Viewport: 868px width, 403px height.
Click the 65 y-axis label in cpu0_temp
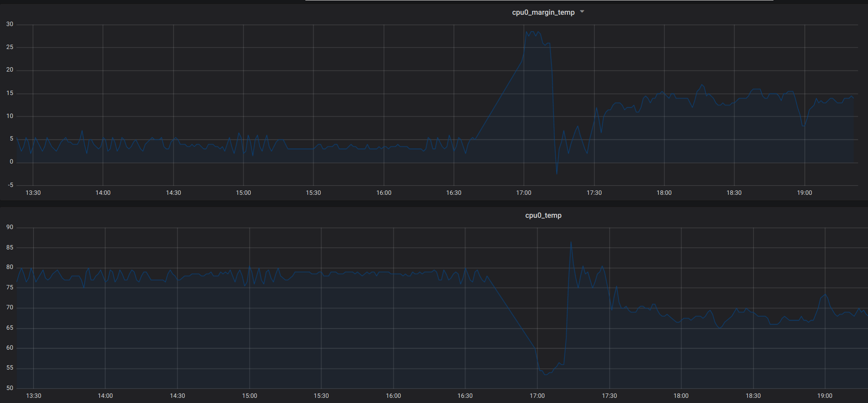point(10,328)
